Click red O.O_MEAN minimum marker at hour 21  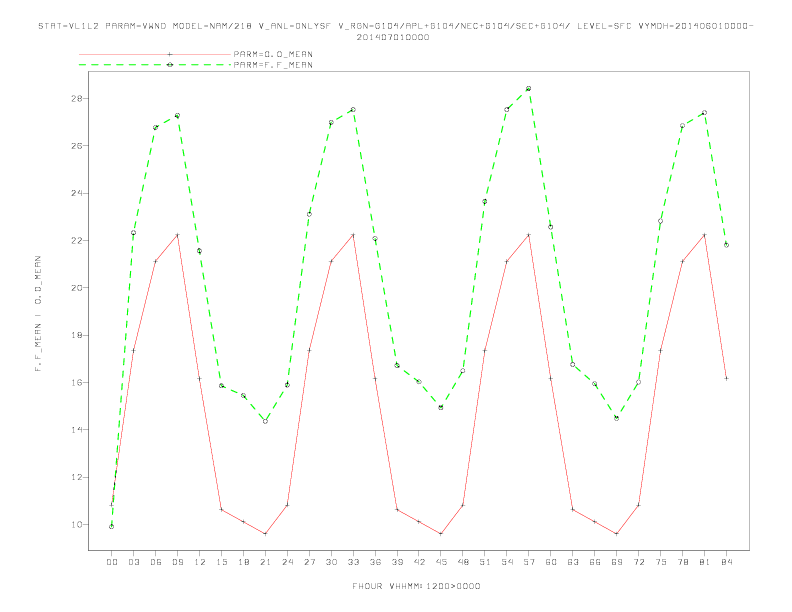point(265,534)
